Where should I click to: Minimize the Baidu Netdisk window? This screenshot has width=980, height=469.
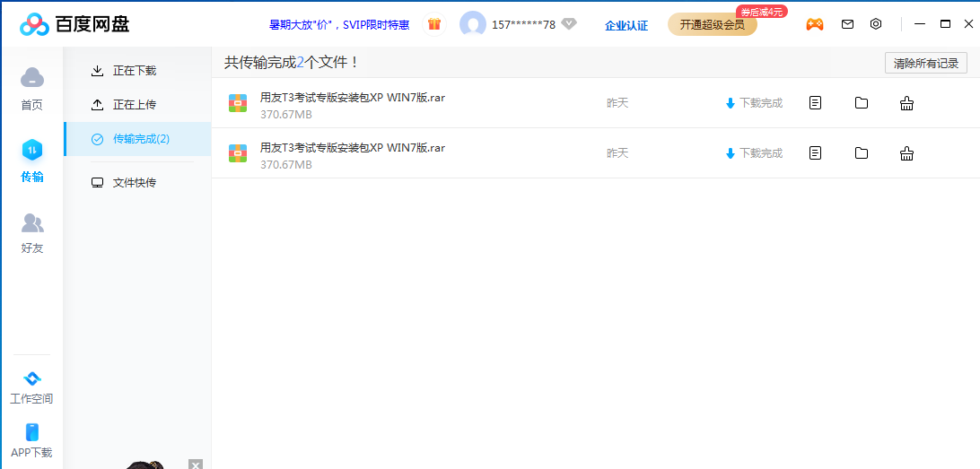[919, 23]
